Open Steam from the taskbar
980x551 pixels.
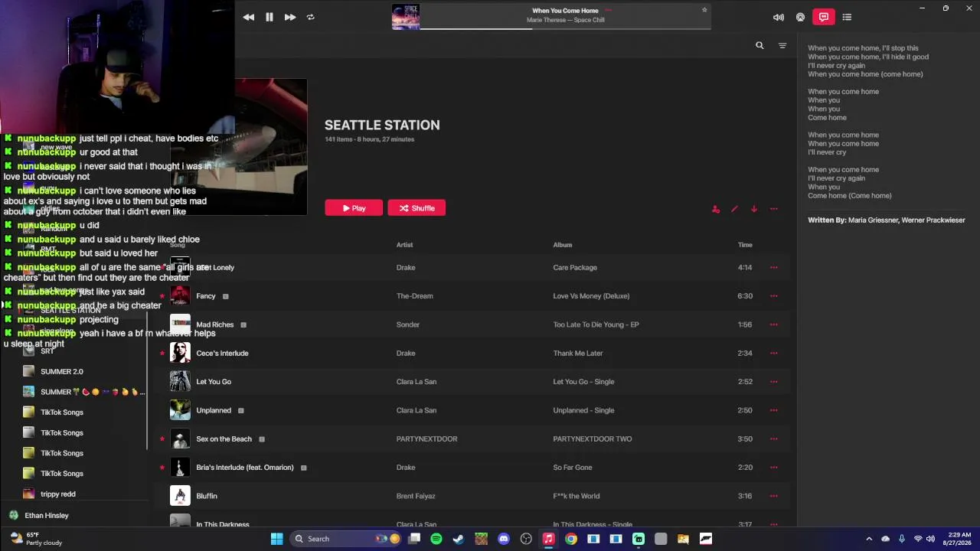tap(459, 539)
